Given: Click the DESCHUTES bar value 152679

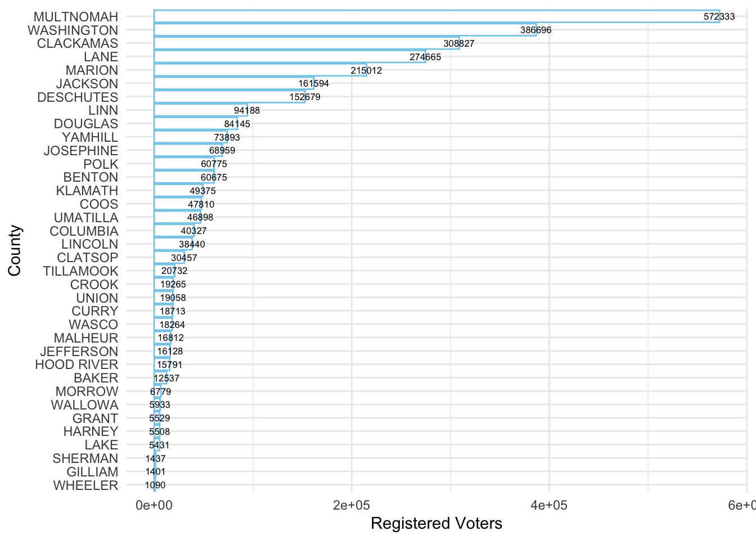Looking at the screenshot, I should [305, 97].
